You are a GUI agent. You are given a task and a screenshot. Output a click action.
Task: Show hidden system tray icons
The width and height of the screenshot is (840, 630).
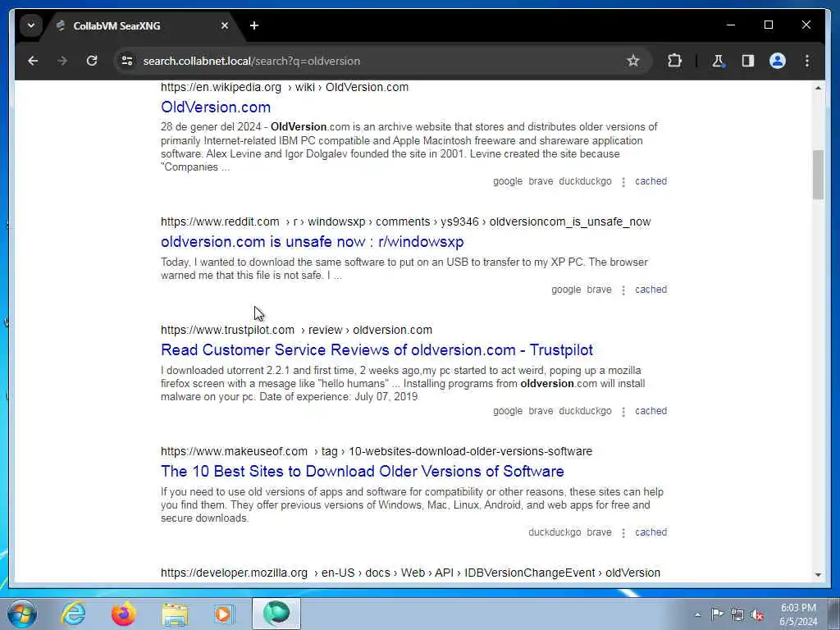(697, 614)
